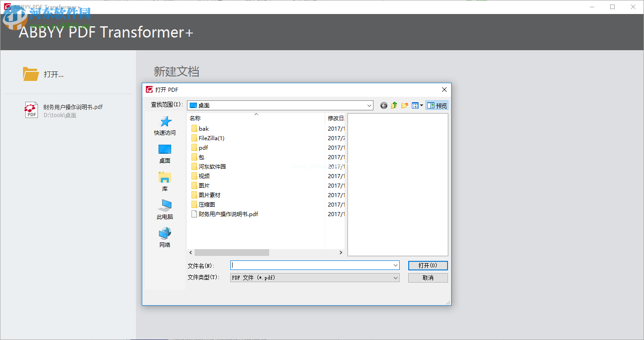This screenshot has width=644, height=340.
Task: Select 网络 in places bar
Action: coord(165,238)
